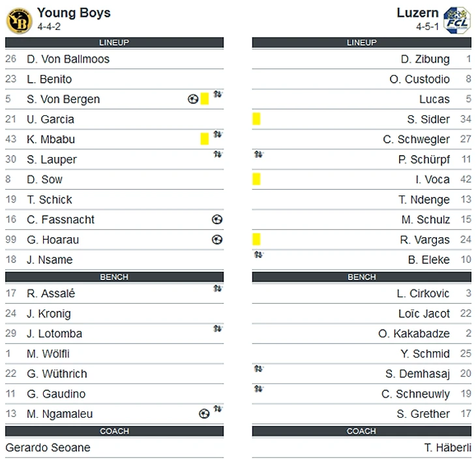The image size is (476, 460).
Task: Open player D. Von Ballmoos
Action: 68,59
